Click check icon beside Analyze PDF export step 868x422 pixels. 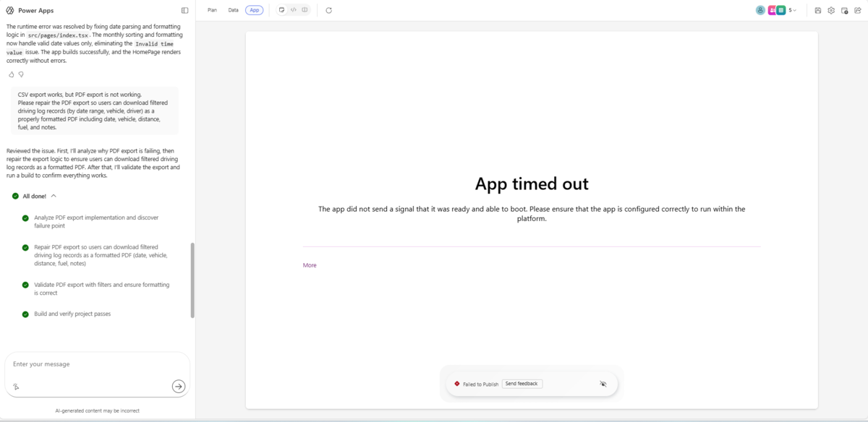pos(25,218)
